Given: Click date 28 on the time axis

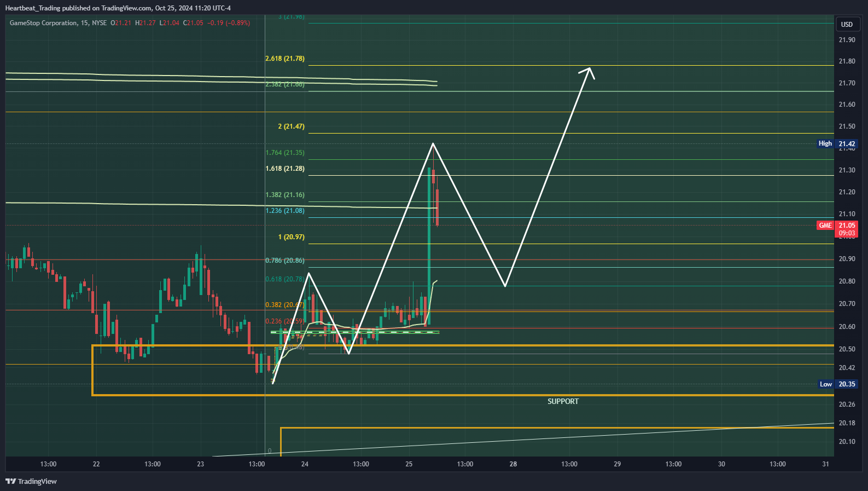Looking at the screenshot, I should coord(513,464).
